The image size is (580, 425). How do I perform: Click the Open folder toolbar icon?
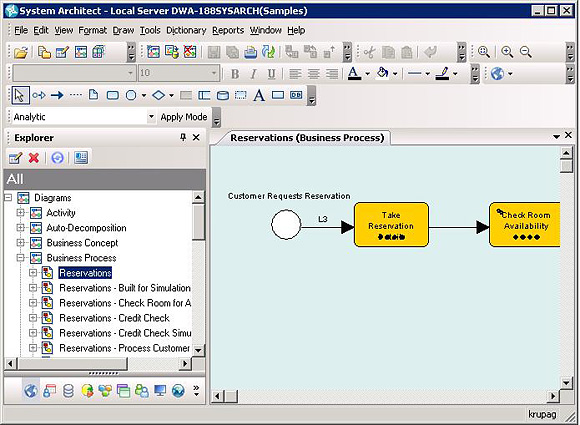(21, 53)
